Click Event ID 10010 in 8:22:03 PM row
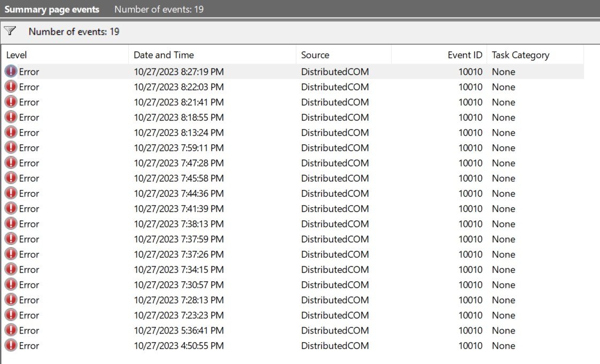The width and height of the screenshot is (600, 364). pyautogui.click(x=471, y=87)
